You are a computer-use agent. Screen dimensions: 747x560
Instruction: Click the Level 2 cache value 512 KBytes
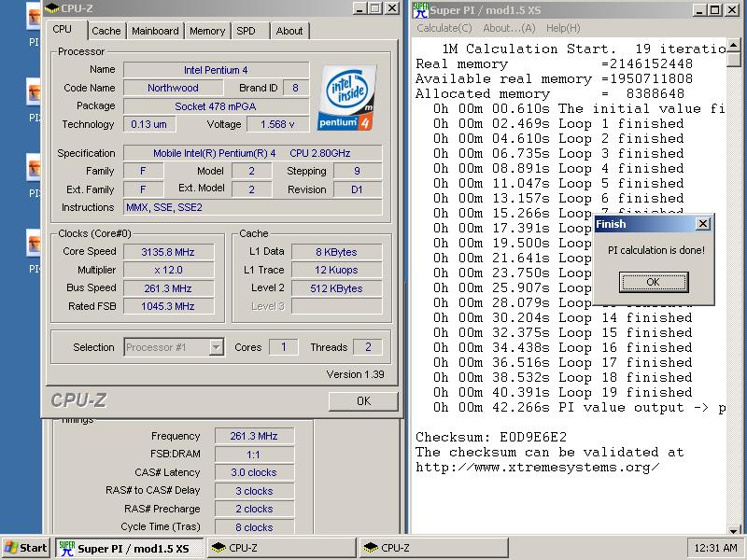336,288
